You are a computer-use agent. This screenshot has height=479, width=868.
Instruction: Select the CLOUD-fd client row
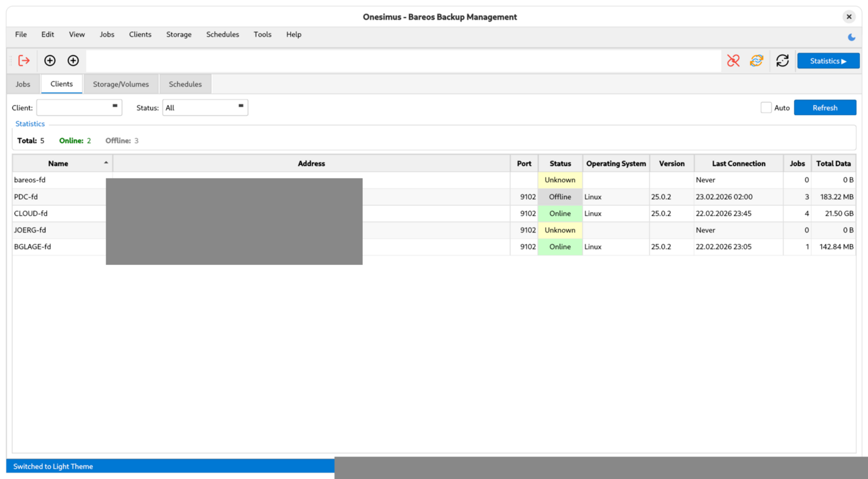[31, 213]
